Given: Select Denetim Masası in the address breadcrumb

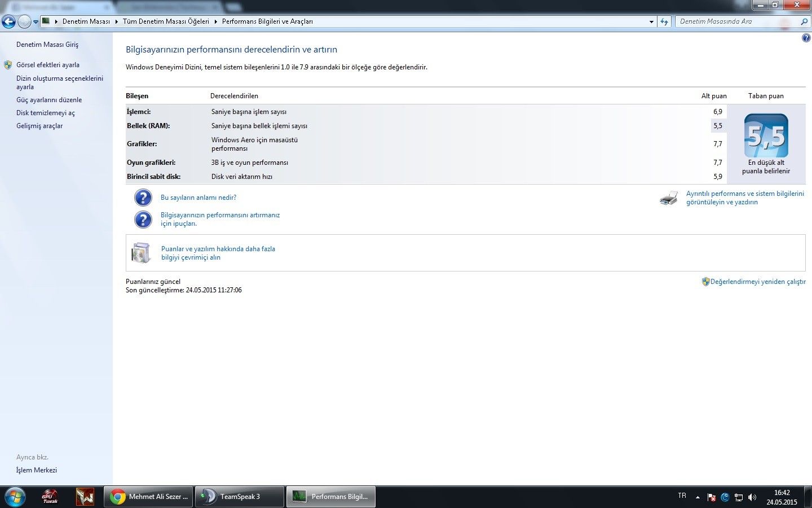Looking at the screenshot, I should pyautogui.click(x=86, y=21).
